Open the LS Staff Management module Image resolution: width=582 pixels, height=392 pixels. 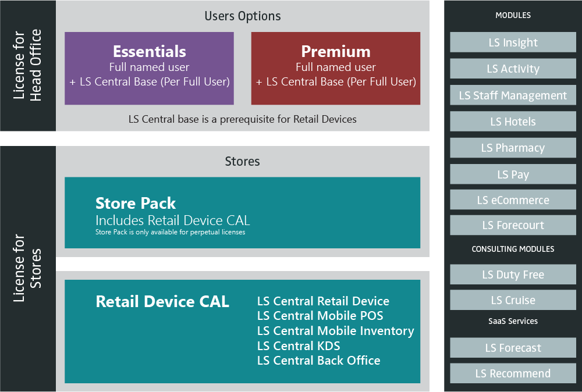513,95
